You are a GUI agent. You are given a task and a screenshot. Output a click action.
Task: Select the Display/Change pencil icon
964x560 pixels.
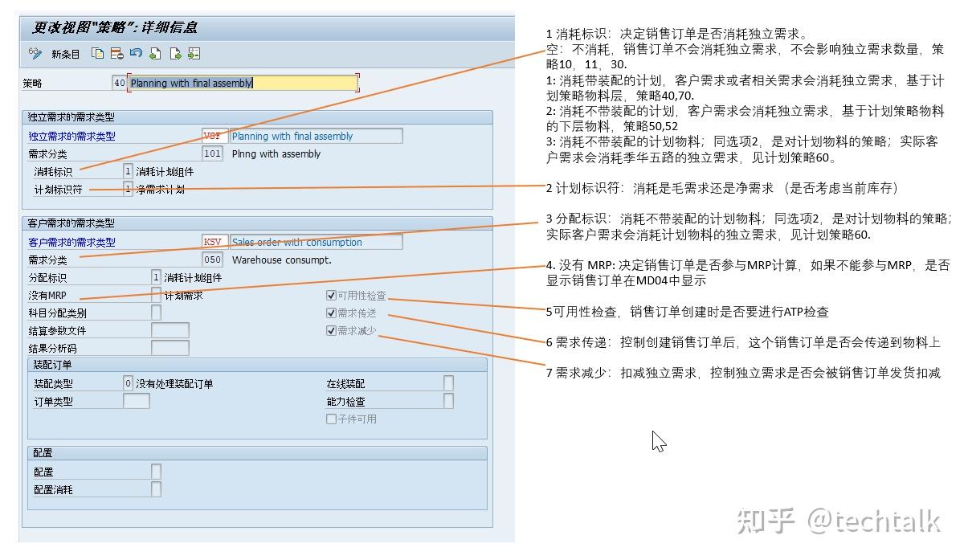34,54
